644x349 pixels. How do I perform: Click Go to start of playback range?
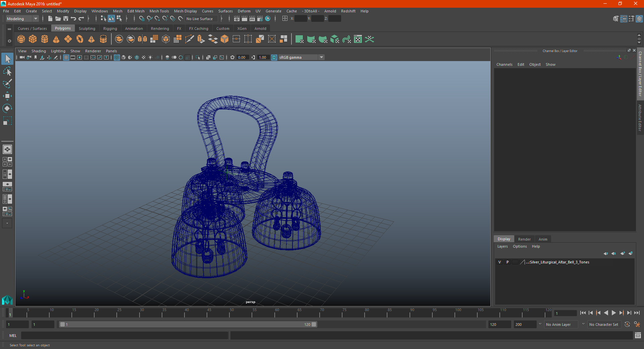coord(583,313)
